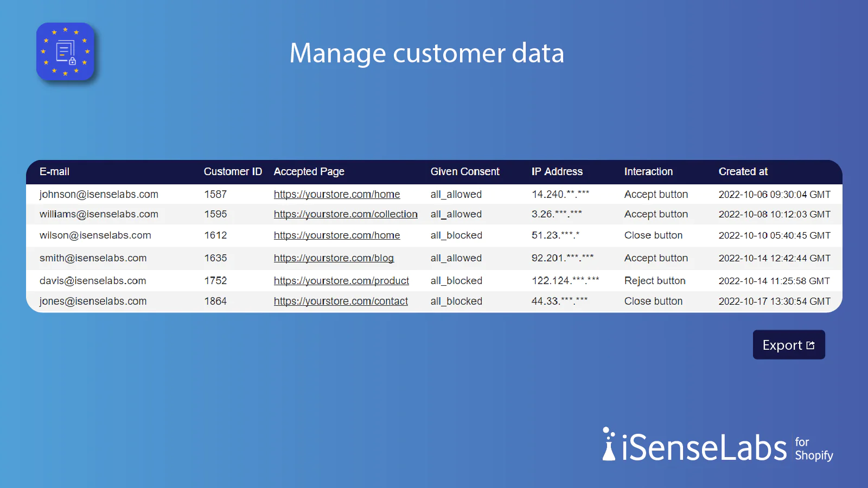Click the IP Address column header
Image resolution: width=868 pixels, height=488 pixels.
coord(557,171)
